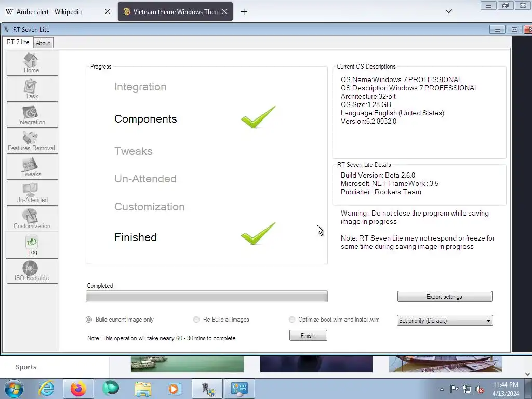
Task: Click the control panel taskbar icon
Action: pyautogui.click(x=240, y=389)
